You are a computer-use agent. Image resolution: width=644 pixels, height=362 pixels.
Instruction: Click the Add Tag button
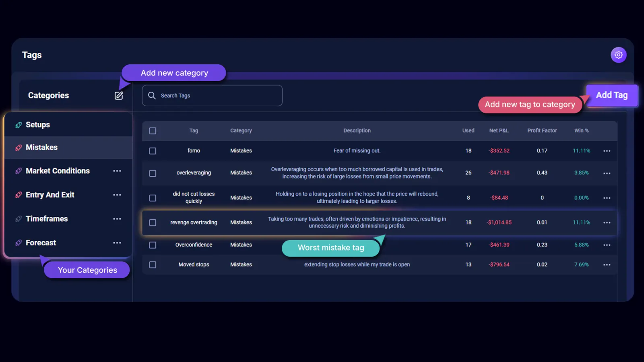click(x=612, y=95)
